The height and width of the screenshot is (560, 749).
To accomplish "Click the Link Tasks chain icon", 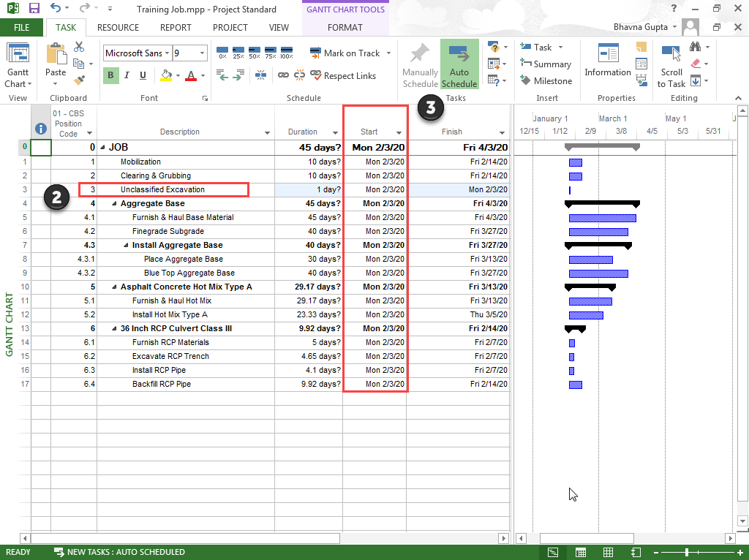I will (x=285, y=75).
